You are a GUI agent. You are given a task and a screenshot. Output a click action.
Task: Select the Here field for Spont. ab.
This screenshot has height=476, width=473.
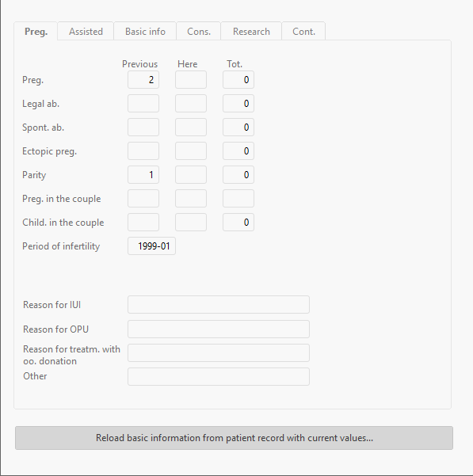click(191, 128)
